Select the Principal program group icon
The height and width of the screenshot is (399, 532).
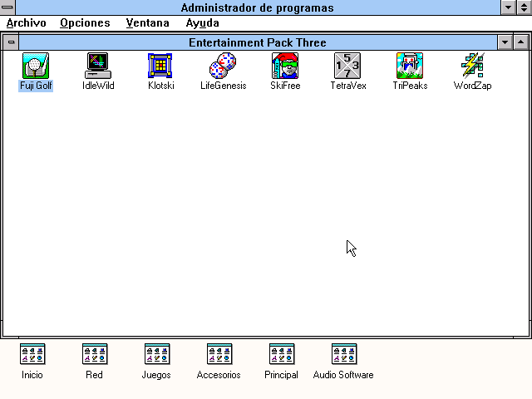[x=282, y=354]
